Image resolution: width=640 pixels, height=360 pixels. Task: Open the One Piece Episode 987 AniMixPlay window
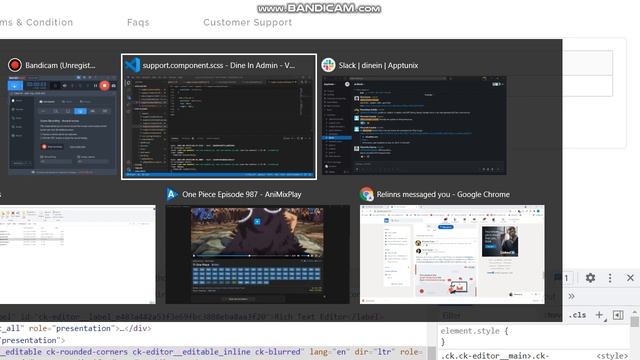[x=258, y=254]
